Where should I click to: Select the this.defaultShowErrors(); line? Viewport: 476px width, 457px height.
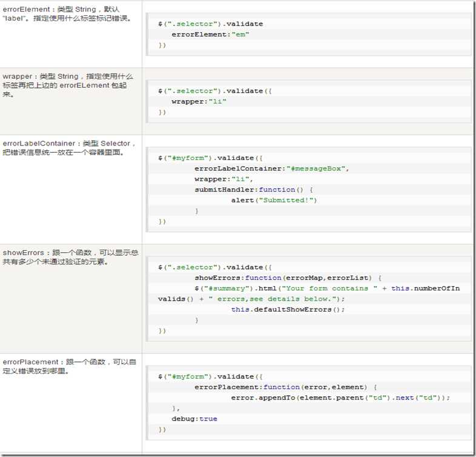click(288, 310)
